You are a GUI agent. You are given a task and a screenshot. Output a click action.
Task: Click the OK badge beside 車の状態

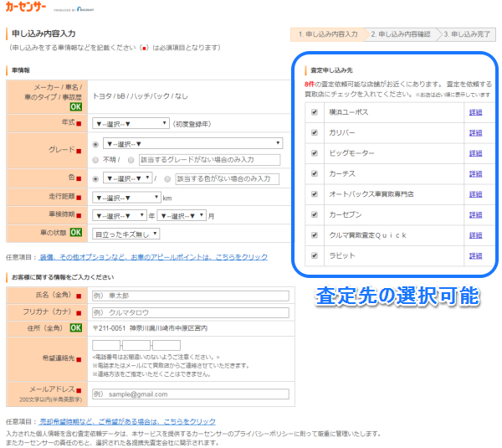coord(76,232)
